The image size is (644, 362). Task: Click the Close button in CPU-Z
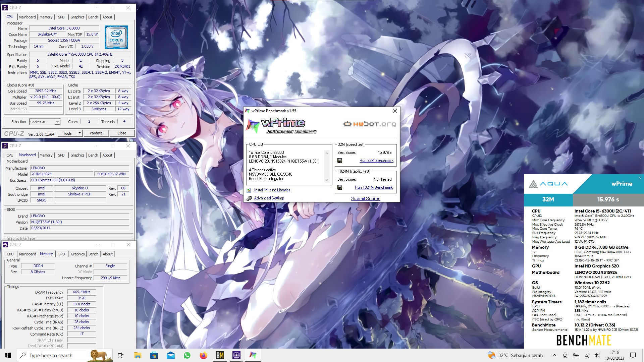click(122, 133)
